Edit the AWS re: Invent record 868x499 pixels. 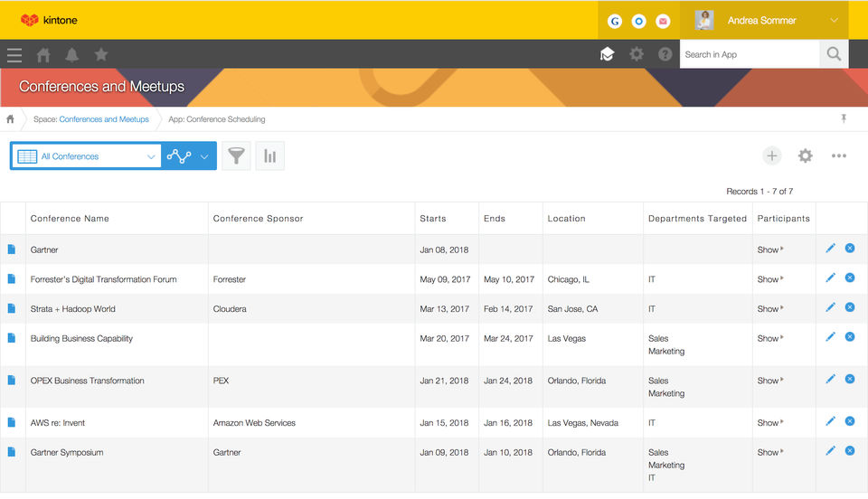coord(830,421)
